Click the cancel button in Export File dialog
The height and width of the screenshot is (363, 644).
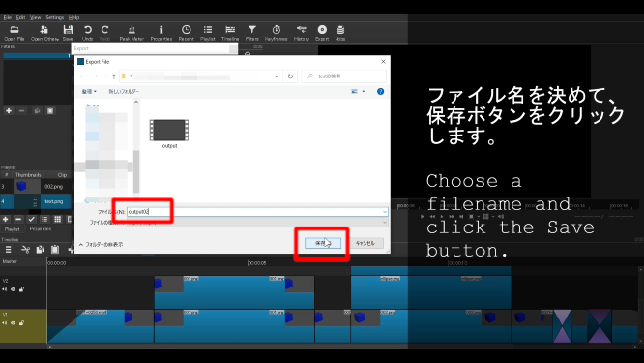click(x=366, y=243)
